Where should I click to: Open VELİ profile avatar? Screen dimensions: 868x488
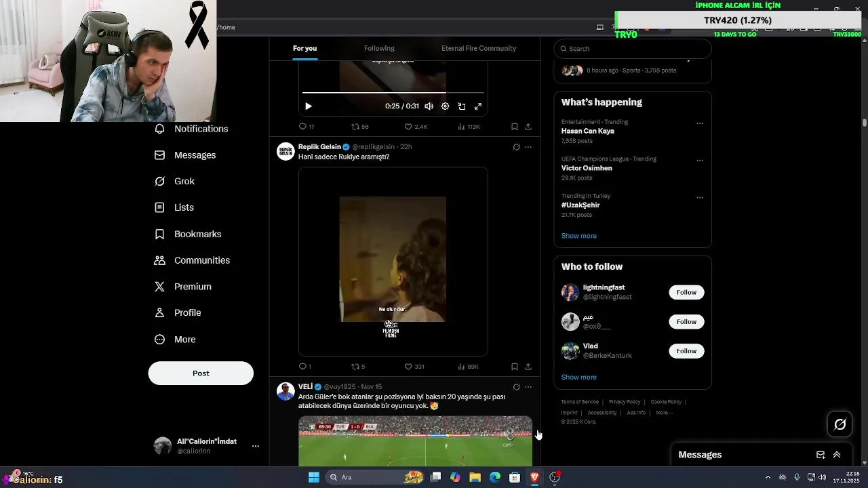tap(285, 391)
